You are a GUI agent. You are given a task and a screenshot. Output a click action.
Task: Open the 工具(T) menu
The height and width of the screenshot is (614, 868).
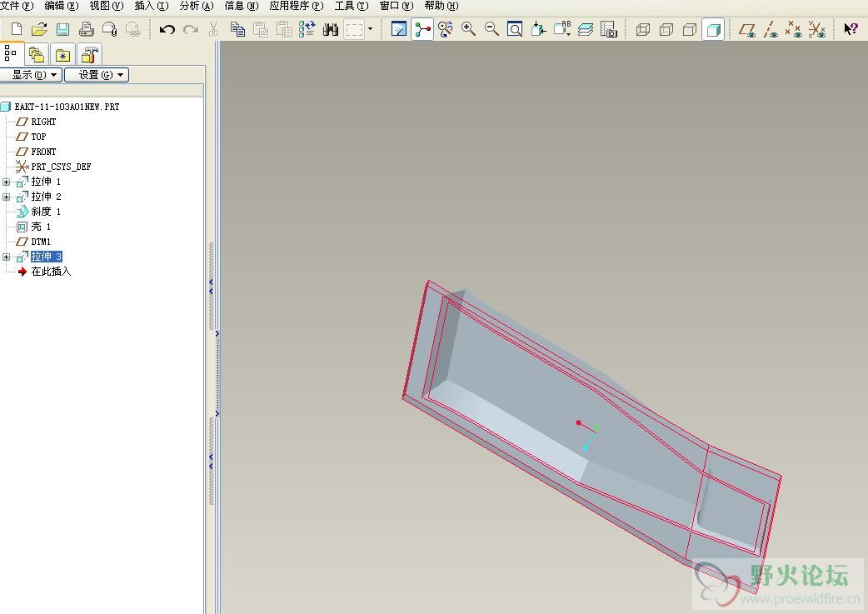[352, 6]
